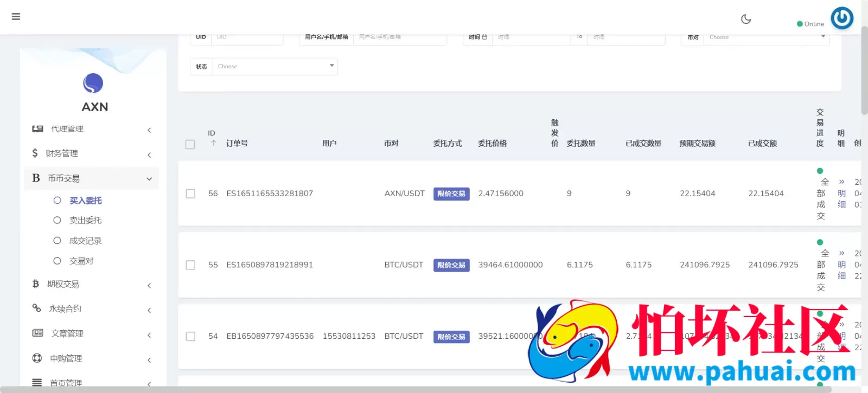Expand 代理管理 chevron
This screenshot has height=393, width=868.
(x=149, y=130)
